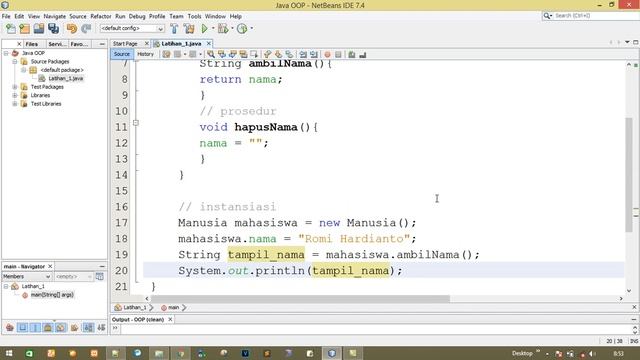This screenshot has height=360, width=640.
Task: Click the Build Project hammer icon
Action: (x=174, y=29)
